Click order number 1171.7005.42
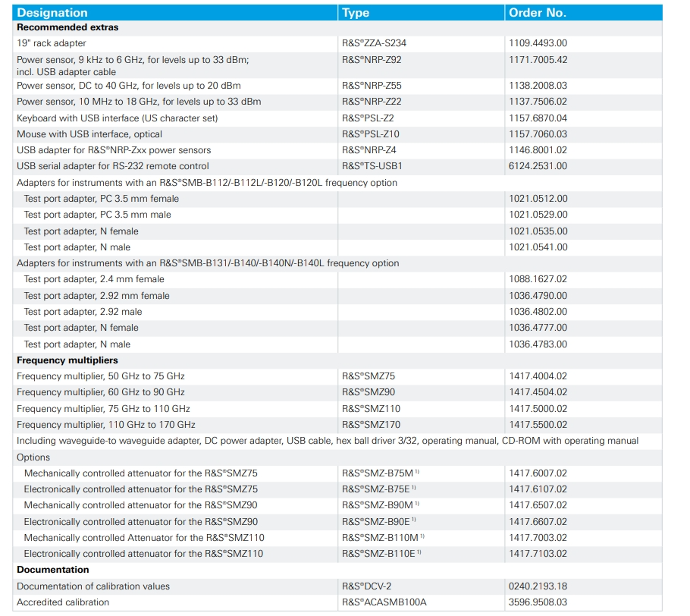 (x=538, y=60)
